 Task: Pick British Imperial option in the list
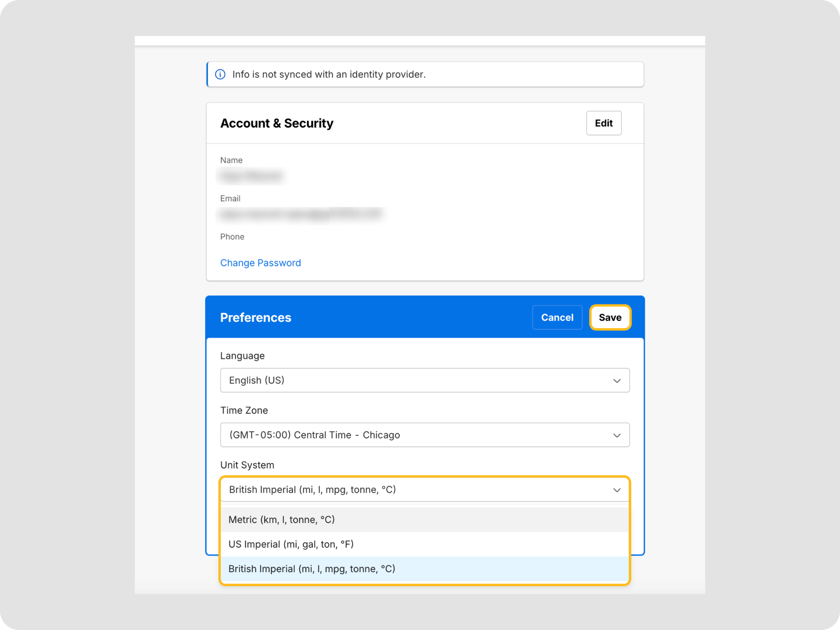point(312,569)
